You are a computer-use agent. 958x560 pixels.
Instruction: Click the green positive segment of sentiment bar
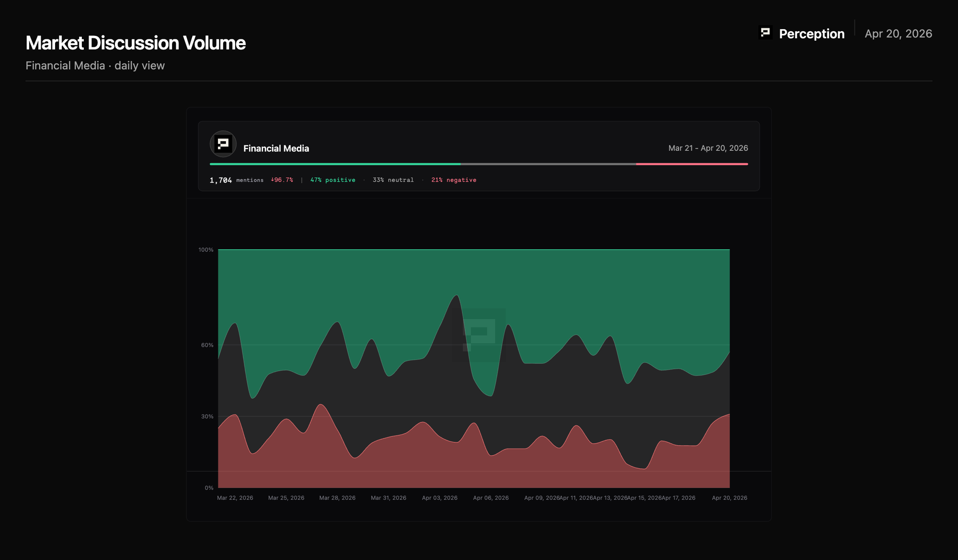[x=335, y=164]
